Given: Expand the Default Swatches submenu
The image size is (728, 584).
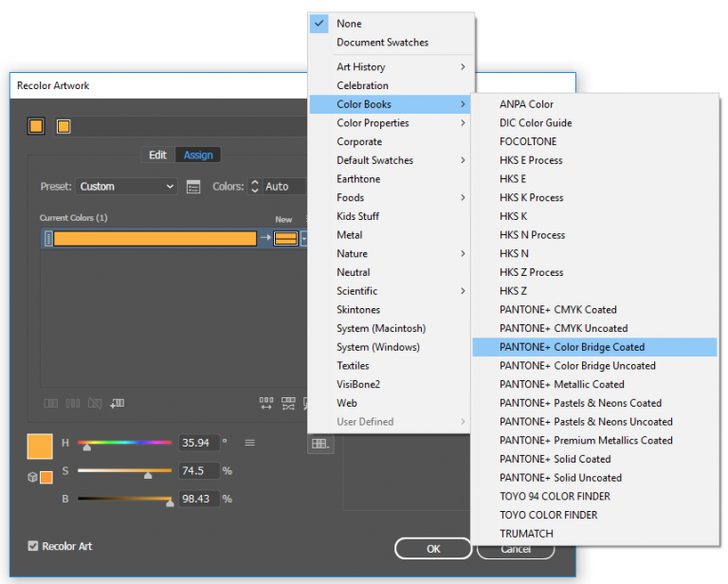Looking at the screenshot, I should pos(391,160).
